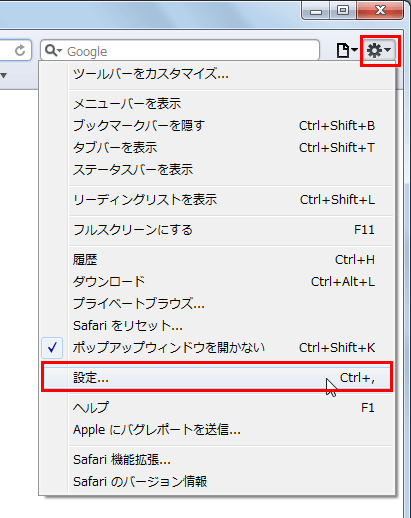Viewport: 411px width, 518px height.
Task: Open 履歴 from menu
Action: pyautogui.click(x=217, y=260)
